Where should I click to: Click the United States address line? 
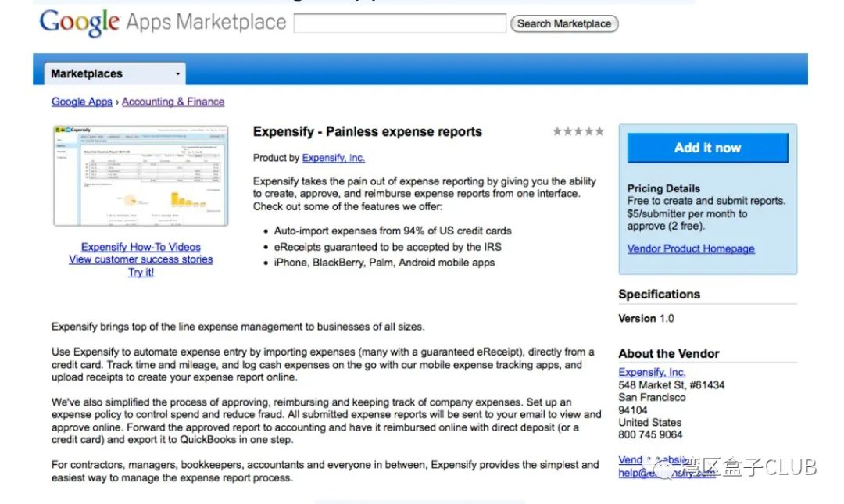pos(649,422)
